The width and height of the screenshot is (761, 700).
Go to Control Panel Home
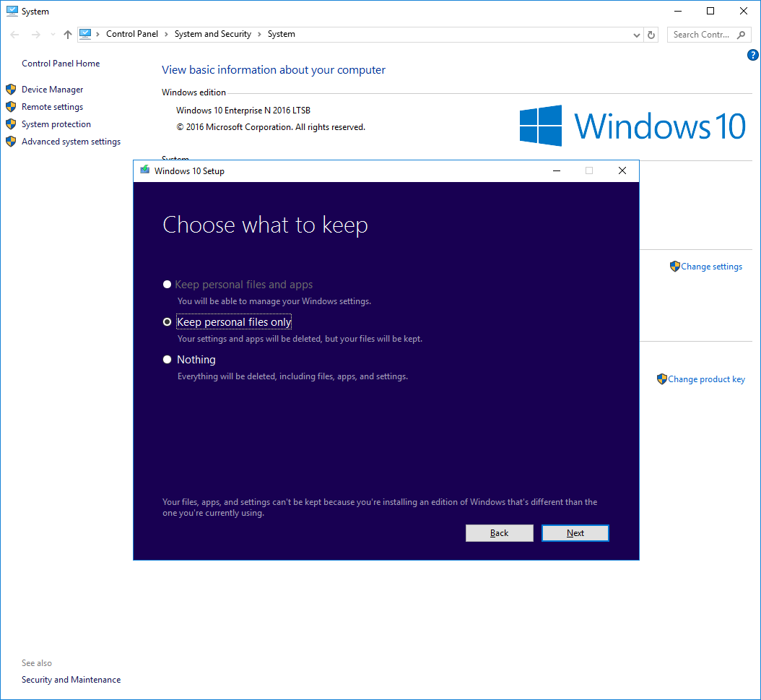pyautogui.click(x=61, y=64)
